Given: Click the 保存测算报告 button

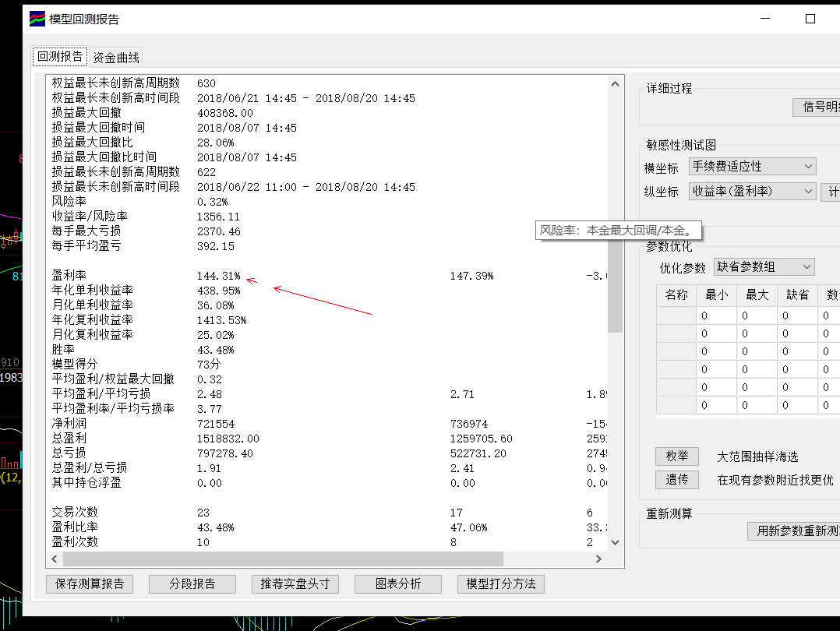Looking at the screenshot, I should 90,583.
